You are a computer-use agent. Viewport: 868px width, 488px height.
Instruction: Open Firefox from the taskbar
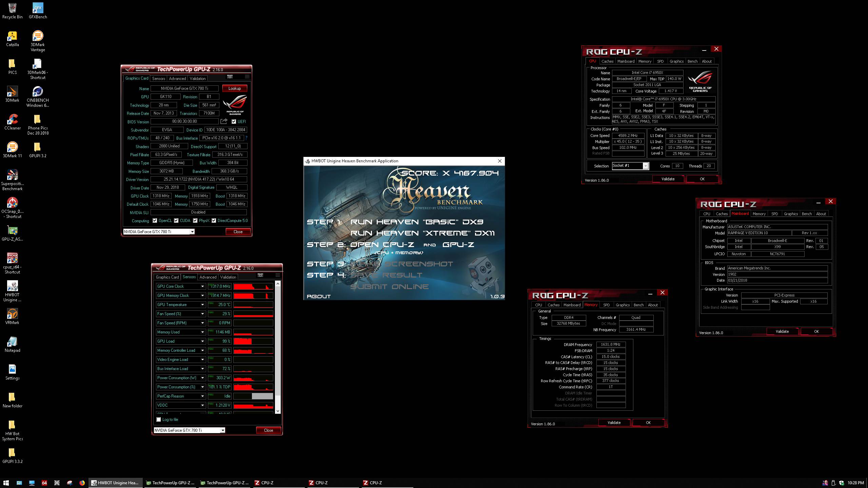tap(82, 483)
